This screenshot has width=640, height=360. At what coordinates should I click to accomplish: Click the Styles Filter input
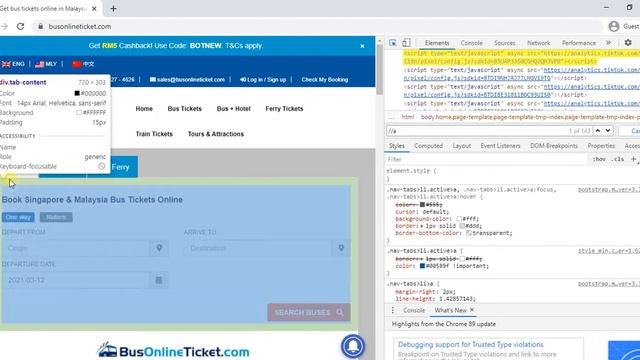point(486,159)
